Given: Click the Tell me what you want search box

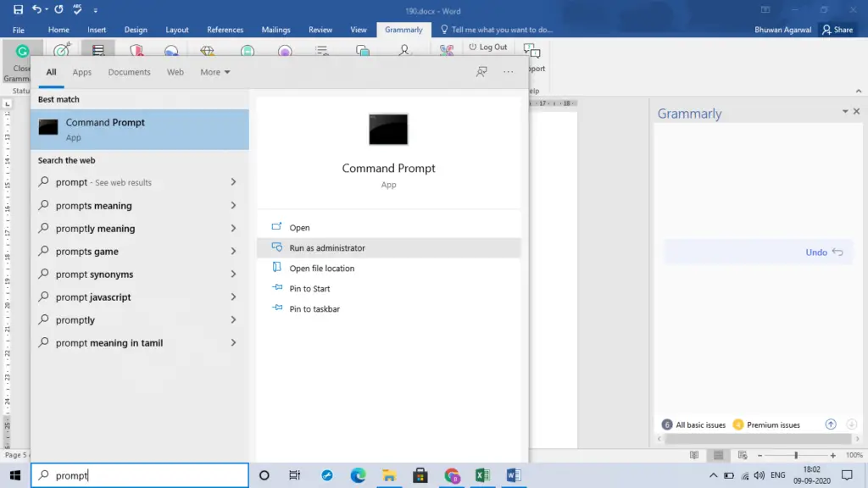Looking at the screenshot, I should 497,30.
